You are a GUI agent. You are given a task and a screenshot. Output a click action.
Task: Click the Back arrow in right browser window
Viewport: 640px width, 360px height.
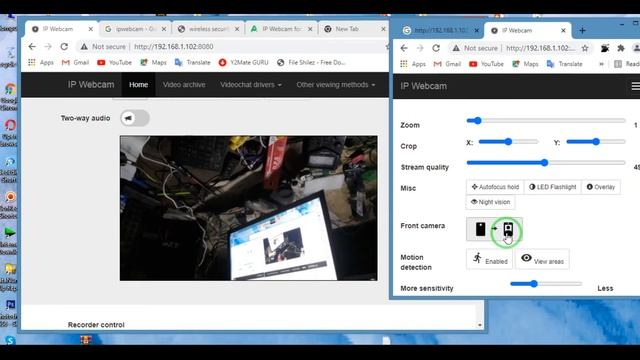click(x=404, y=48)
